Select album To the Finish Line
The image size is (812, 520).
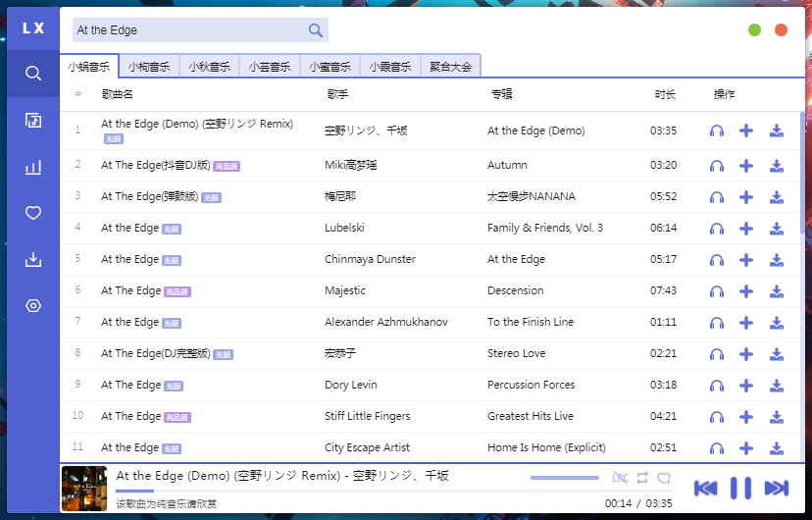[531, 322]
